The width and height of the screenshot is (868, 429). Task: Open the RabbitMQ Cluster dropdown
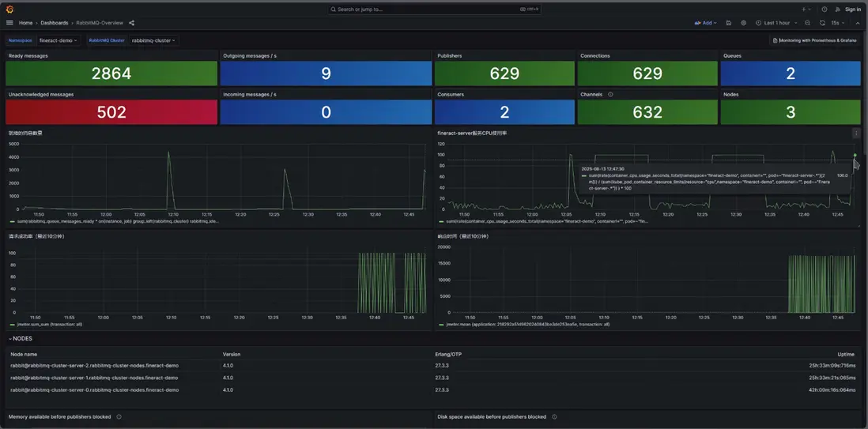click(x=153, y=40)
